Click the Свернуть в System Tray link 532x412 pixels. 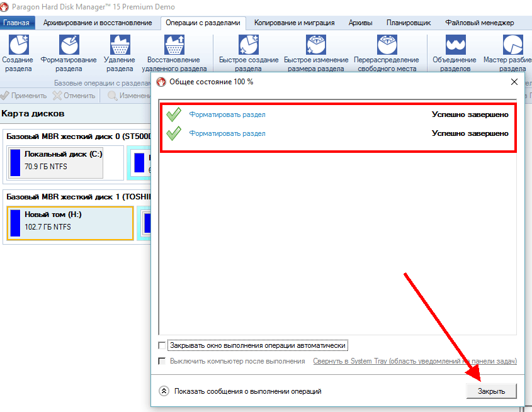click(414, 362)
